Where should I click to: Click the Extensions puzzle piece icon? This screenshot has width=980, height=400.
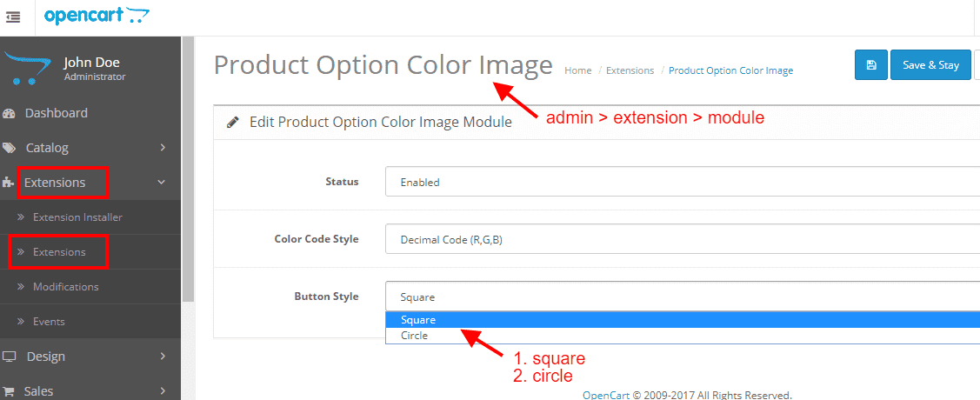(x=9, y=183)
